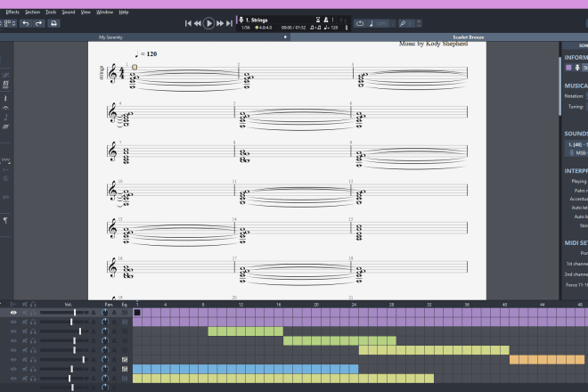This screenshot has height=392, width=588.
Task: Toggle loop playback
Action: coord(360,23)
